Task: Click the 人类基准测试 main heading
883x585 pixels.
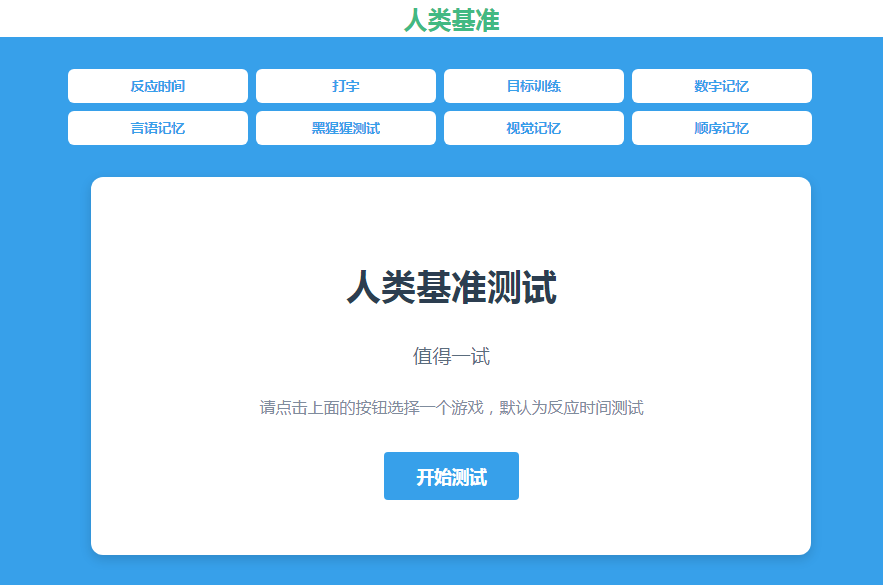Action: tap(451, 288)
